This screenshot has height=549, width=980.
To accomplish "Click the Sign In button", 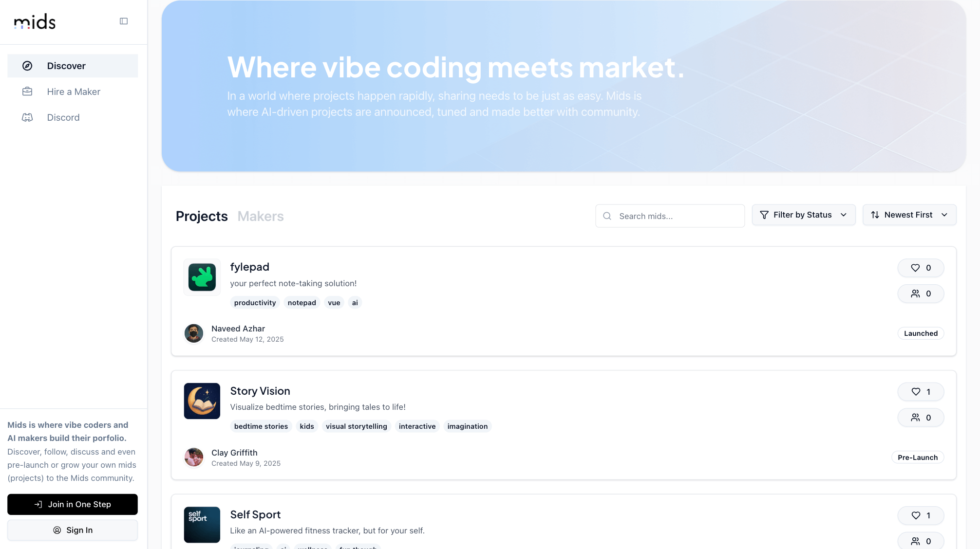I will [73, 530].
